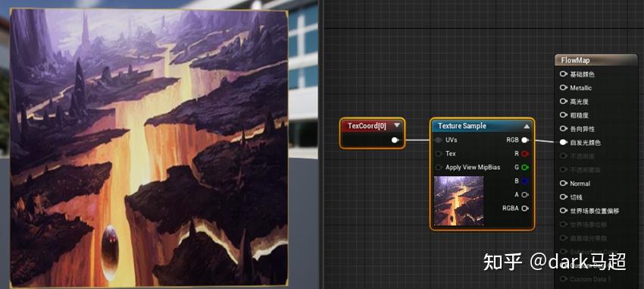
Task: Click the green G channel output pin
Action: click(x=524, y=168)
